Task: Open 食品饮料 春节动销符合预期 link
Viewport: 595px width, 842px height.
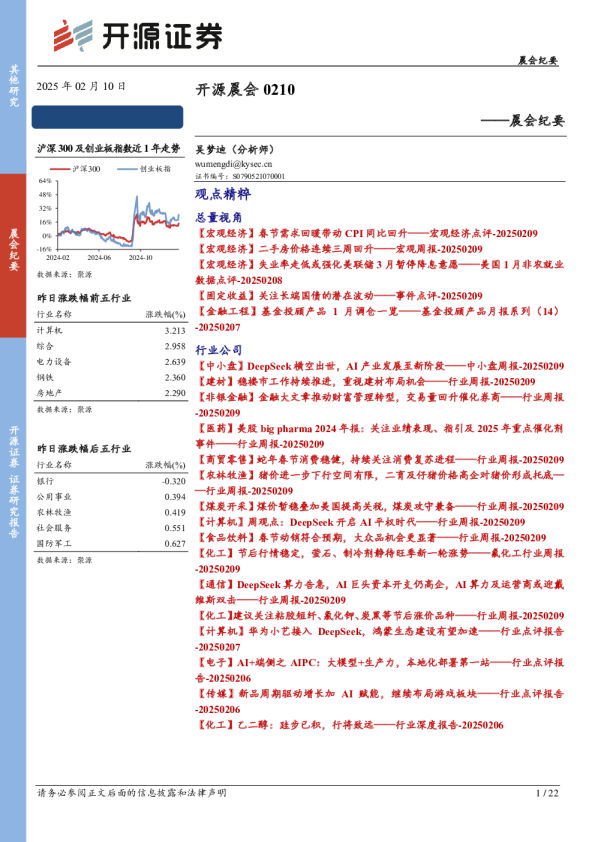Action: (371, 538)
